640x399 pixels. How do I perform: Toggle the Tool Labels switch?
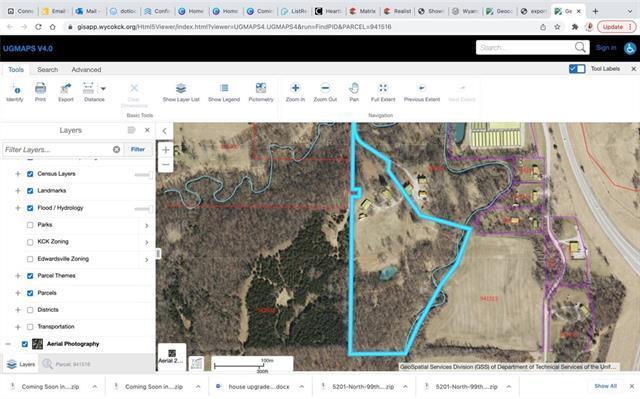point(577,69)
